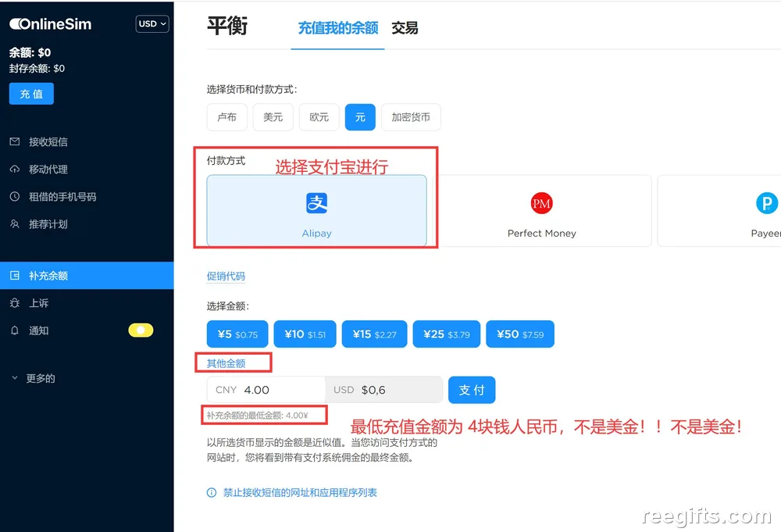Viewport: 781px width, 532px height.
Task: Select the 美元 currency option
Action: pos(273,117)
